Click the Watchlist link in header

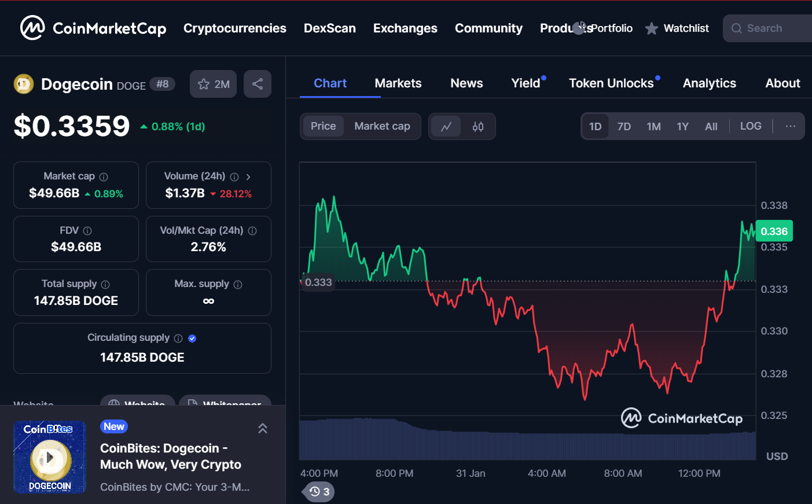click(x=686, y=28)
